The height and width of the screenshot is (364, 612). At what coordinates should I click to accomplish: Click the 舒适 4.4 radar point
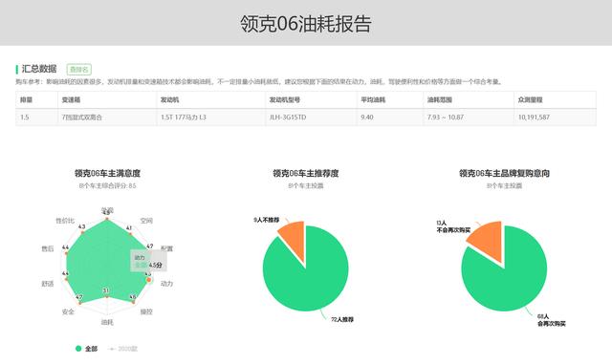[66, 279]
